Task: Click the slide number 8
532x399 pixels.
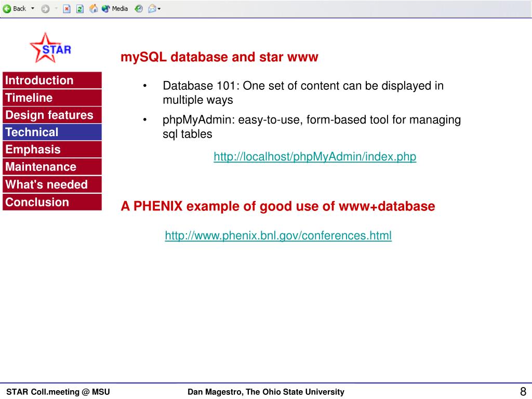Action: (x=523, y=391)
